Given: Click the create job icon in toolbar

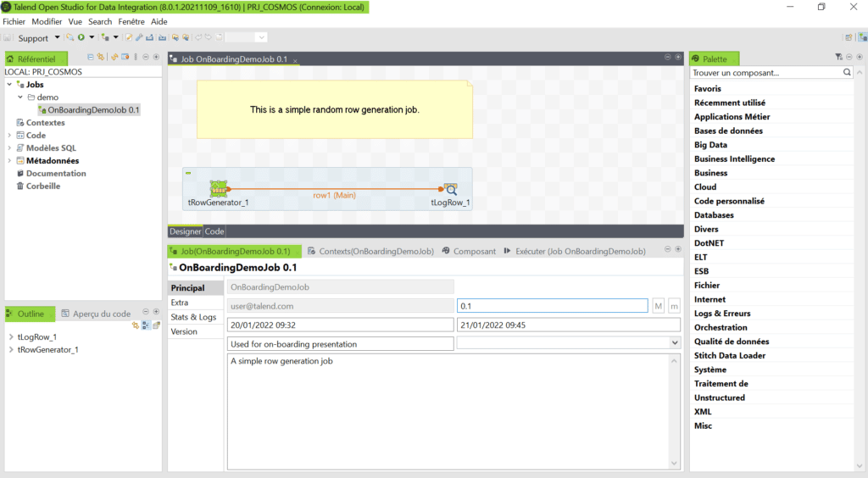Looking at the screenshot, I should point(105,37).
